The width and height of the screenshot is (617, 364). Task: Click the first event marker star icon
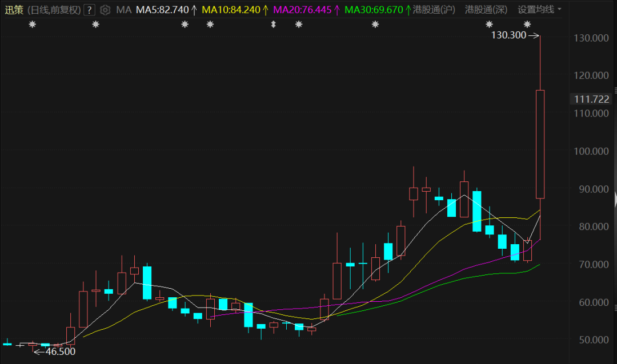[x=32, y=24]
